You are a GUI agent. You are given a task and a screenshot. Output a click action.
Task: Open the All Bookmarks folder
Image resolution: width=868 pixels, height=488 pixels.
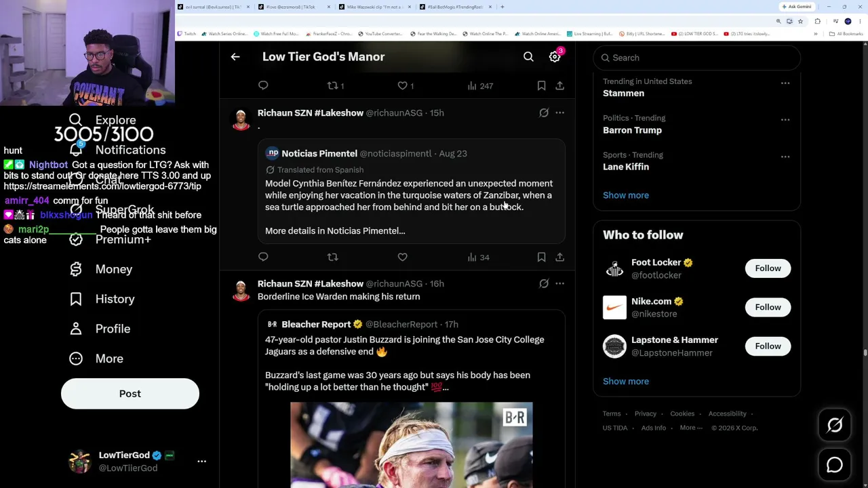tap(846, 34)
